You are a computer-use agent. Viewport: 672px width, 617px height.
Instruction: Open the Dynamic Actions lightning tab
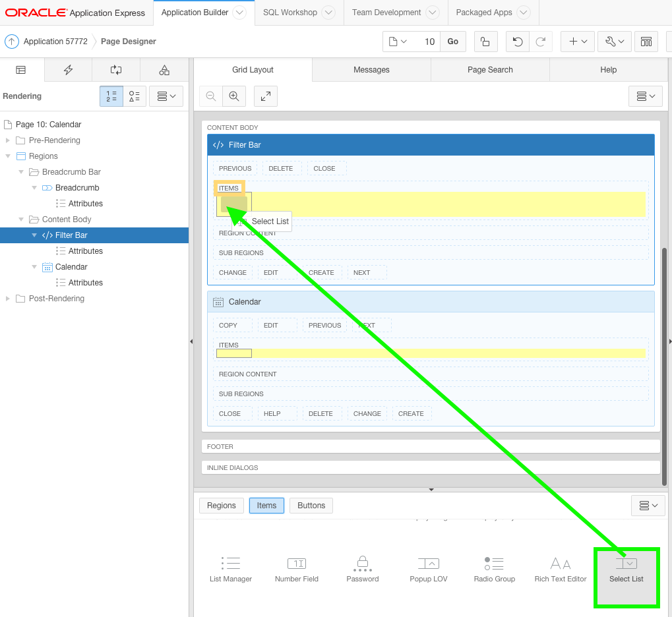pyautogui.click(x=68, y=70)
